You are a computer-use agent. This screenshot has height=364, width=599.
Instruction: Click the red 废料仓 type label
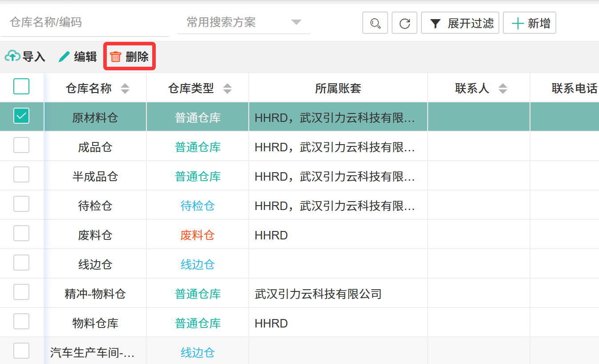pos(198,235)
